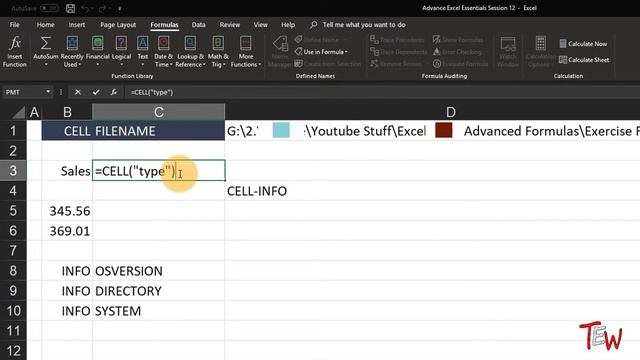Click Trace Dependents
Screen dimensions: 640x360
point(398,52)
